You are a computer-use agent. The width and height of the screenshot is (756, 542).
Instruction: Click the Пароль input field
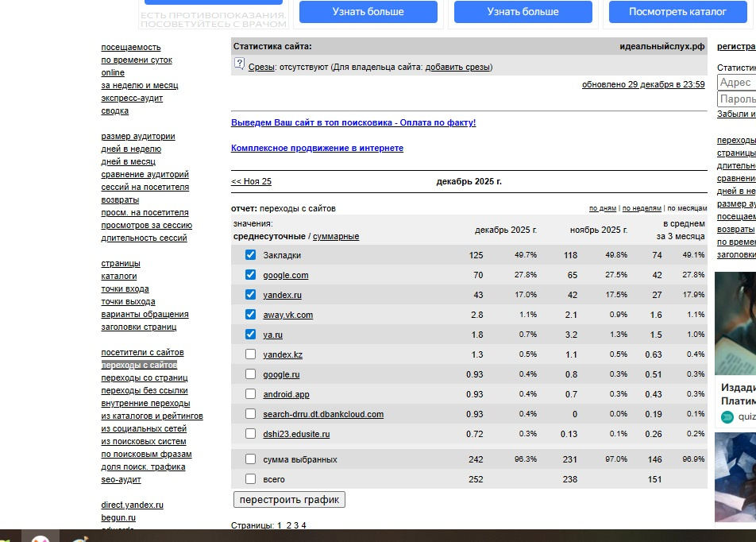(x=737, y=99)
